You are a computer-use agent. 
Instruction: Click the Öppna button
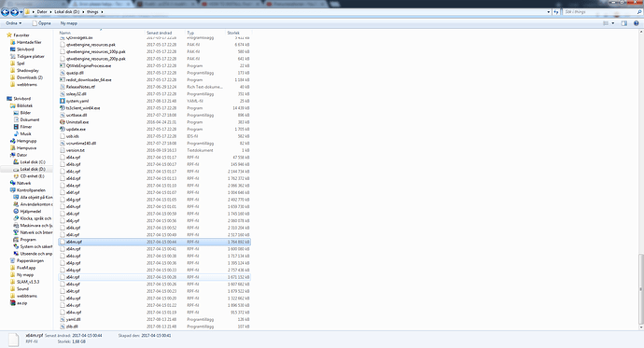coord(41,23)
